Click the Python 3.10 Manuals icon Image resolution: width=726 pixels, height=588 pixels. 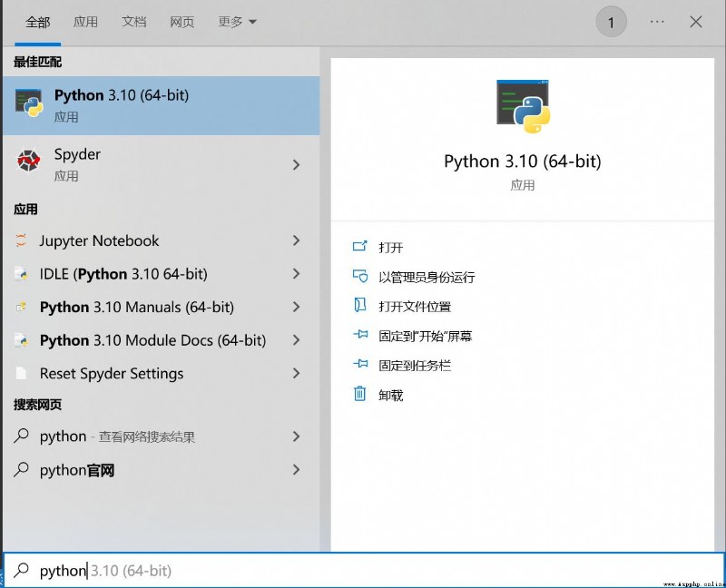point(21,307)
